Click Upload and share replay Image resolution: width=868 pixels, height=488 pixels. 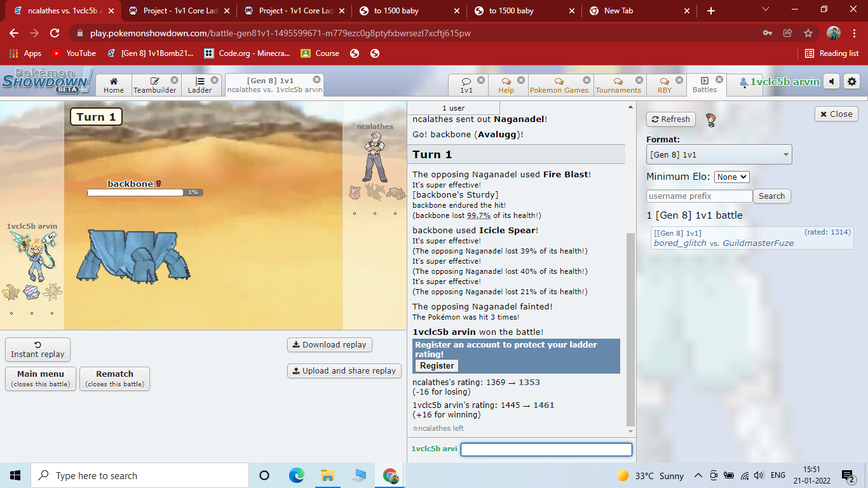[344, 371]
